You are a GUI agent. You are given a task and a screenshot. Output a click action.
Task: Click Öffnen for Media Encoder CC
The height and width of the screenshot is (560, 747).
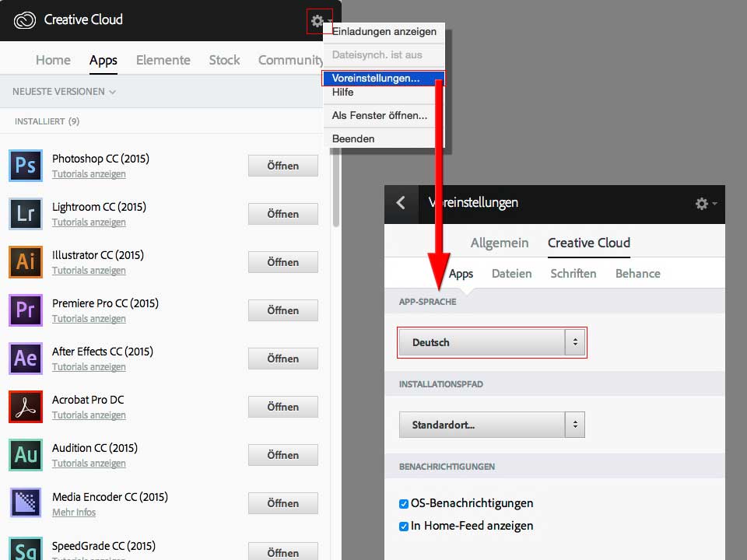(283, 503)
